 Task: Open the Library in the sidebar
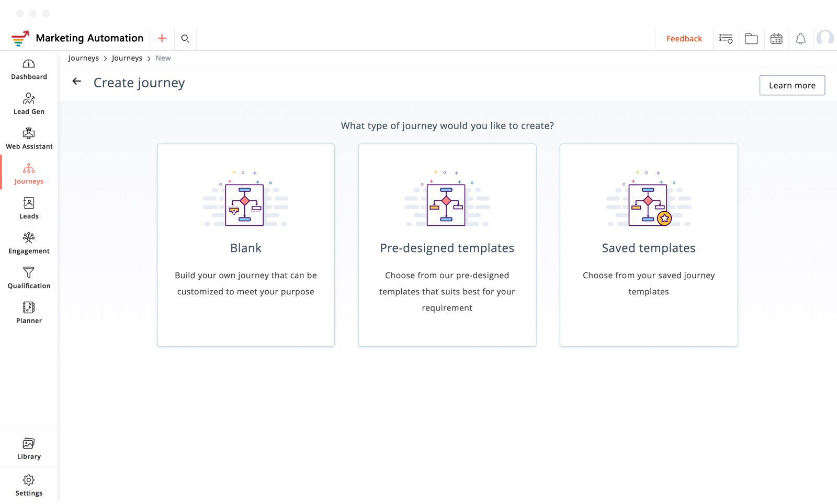point(29,449)
